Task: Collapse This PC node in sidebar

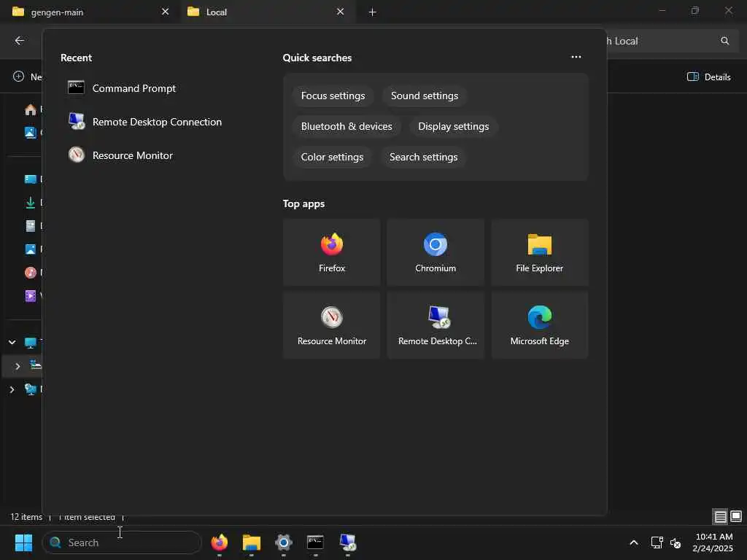Action: pyautogui.click(x=12, y=343)
